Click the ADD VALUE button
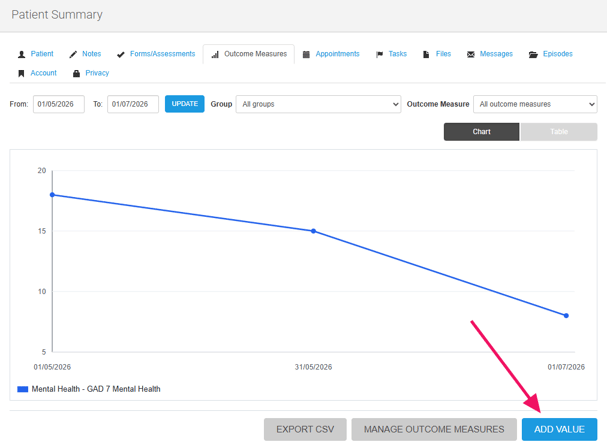This screenshot has height=448, width=607. point(559,429)
